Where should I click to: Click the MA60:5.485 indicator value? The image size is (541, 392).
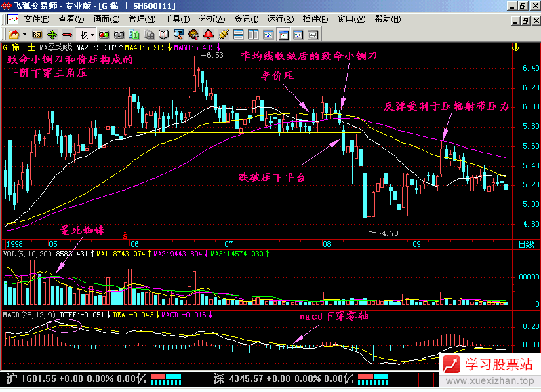195,47
